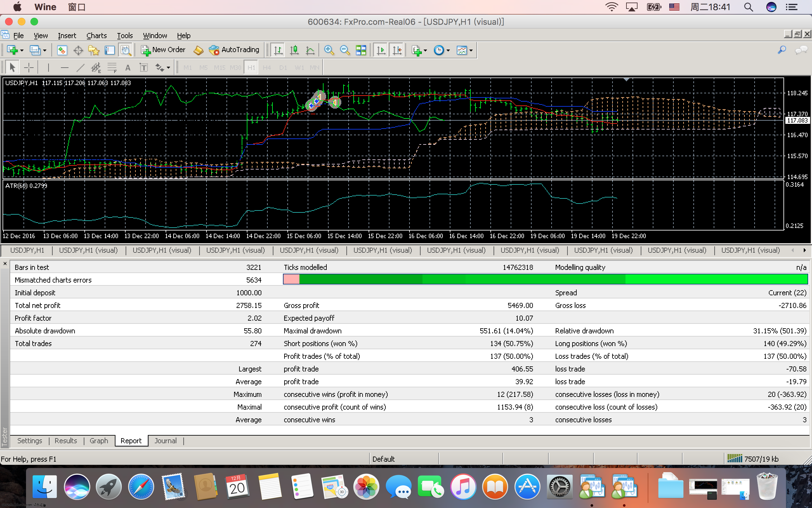This screenshot has height=508, width=812.
Task: Select the crosshair tool
Action: coord(29,68)
